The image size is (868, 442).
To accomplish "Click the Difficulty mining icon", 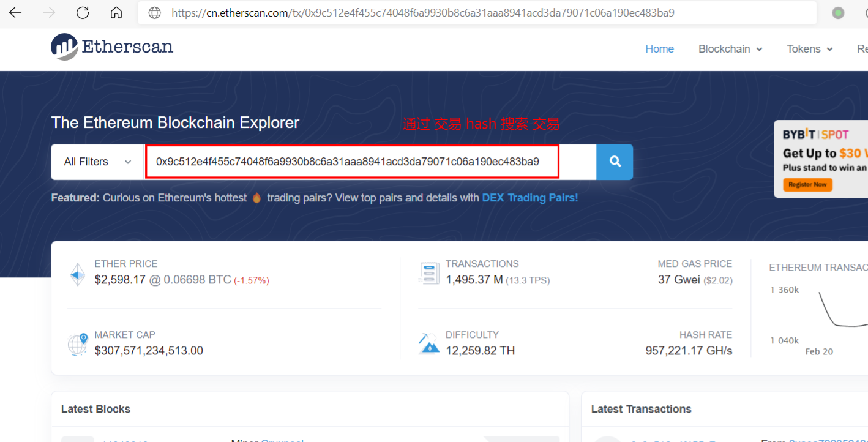I will (x=429, y=344).
